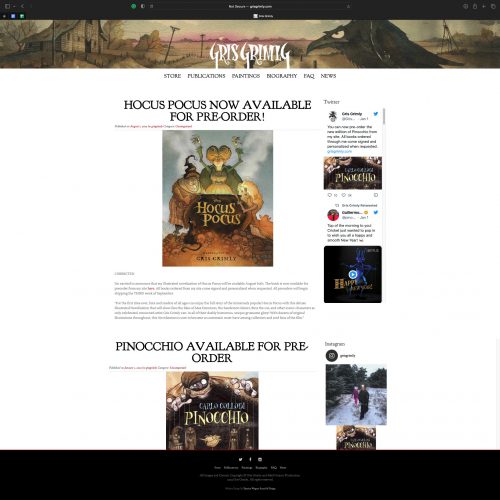Open the STORE menu item
This screenshot has height=500, width=500.
coord(172,76)
